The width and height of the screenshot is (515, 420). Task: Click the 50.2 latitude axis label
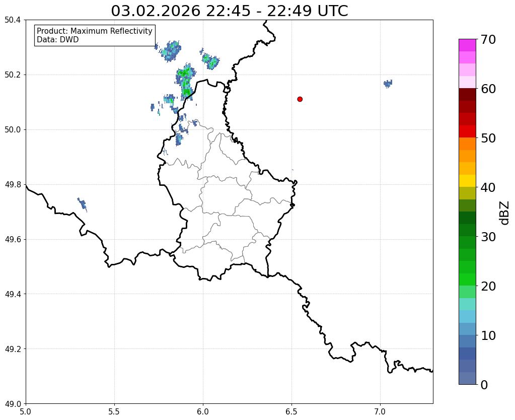13,75
